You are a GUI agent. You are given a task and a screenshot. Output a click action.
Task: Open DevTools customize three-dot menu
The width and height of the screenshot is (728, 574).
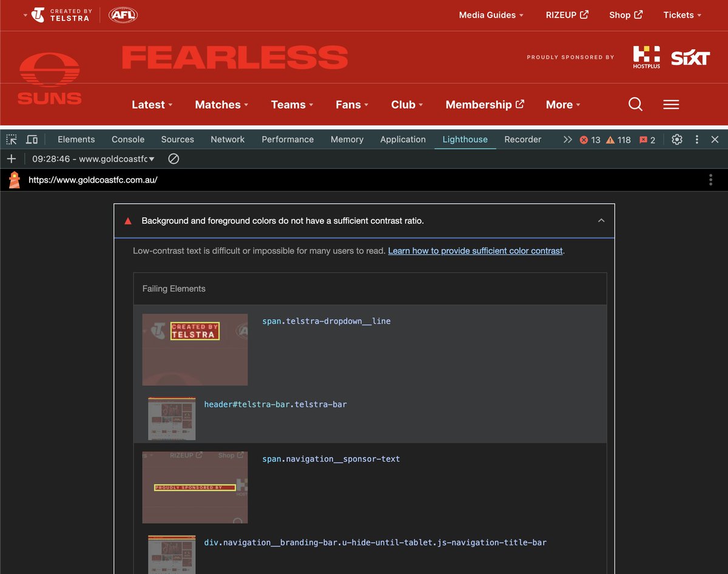[696, 140]
